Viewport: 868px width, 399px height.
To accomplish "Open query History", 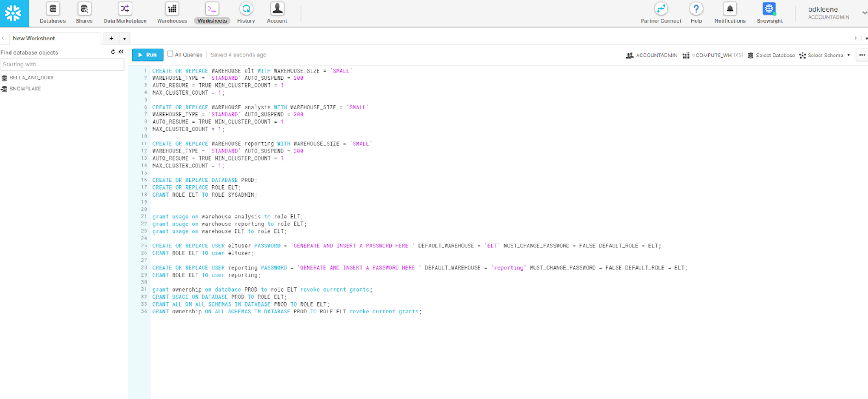I will (x=246, y=13).
